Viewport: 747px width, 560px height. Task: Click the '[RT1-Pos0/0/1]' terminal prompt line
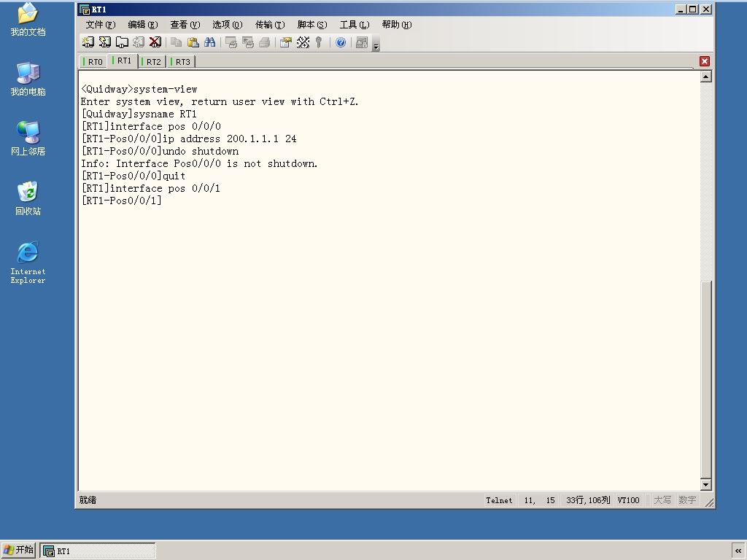click(x=122, y=201)
